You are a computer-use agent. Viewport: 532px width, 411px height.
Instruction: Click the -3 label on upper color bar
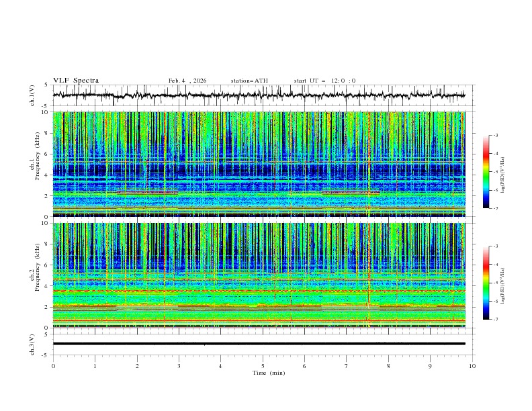click(x=496, y=136)
